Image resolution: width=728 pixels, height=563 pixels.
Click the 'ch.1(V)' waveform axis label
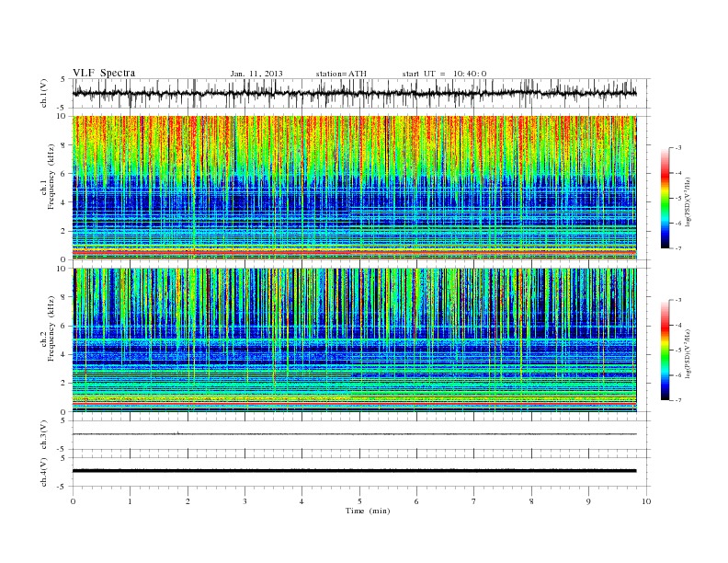click(44, 93)
